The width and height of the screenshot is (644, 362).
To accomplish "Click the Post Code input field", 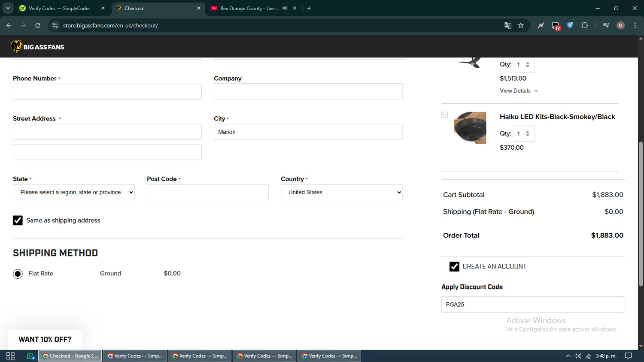I will tap(208, 193).
